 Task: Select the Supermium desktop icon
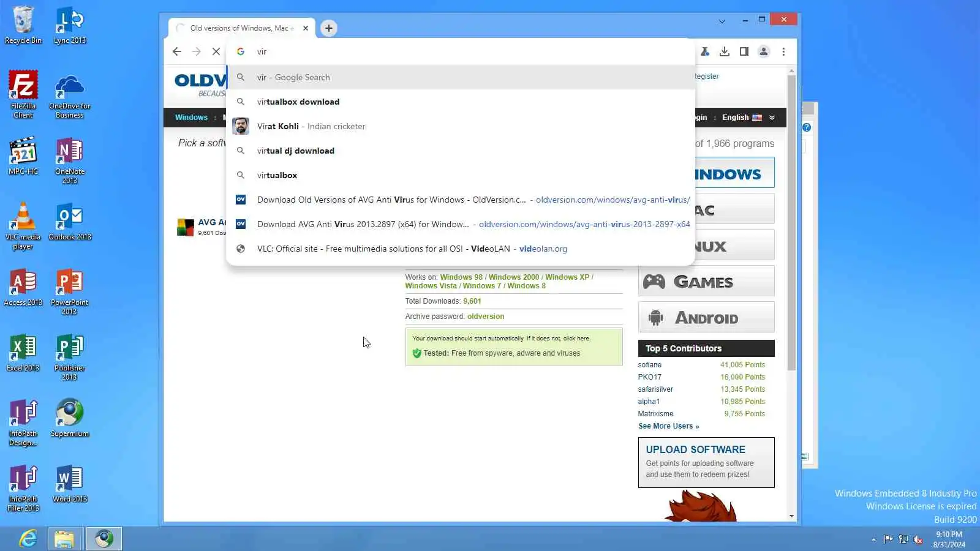[70, 418]
